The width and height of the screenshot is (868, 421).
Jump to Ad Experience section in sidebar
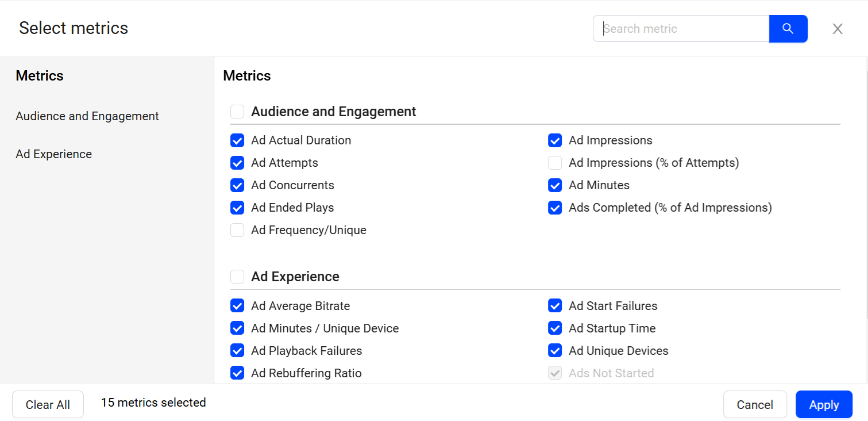click(x=54, y=154)
